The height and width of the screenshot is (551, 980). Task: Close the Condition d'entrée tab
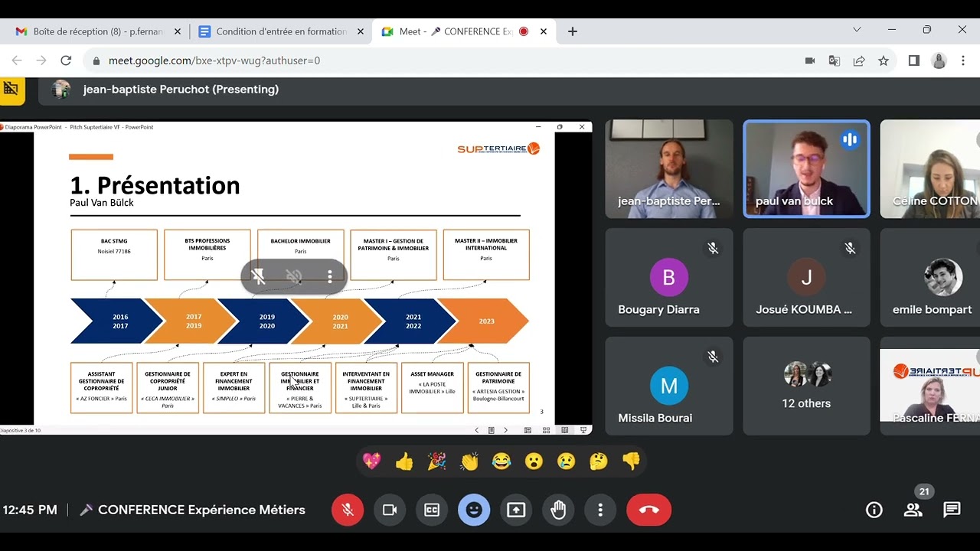(x=361, y=31)
